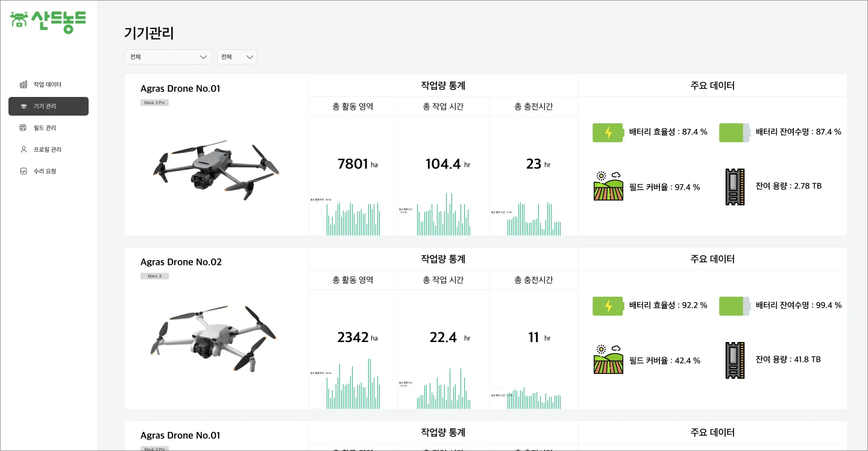The image size is (868, 451).
Task: Click 총 활동 영역 header above 2342 ha
Action: point(353,280)
